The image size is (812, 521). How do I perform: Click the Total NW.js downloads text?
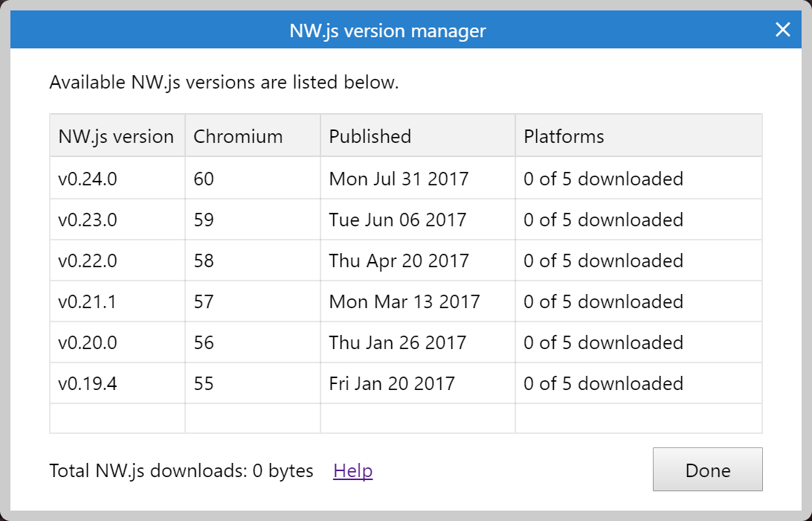coord(181,470)
